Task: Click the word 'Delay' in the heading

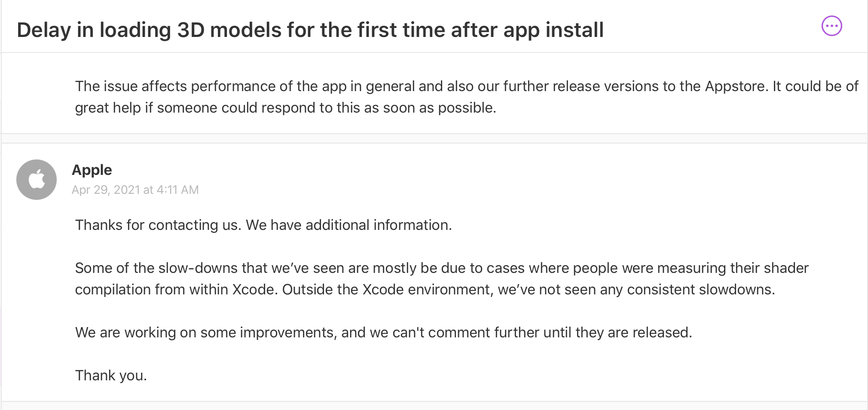Action: [44, 30]
